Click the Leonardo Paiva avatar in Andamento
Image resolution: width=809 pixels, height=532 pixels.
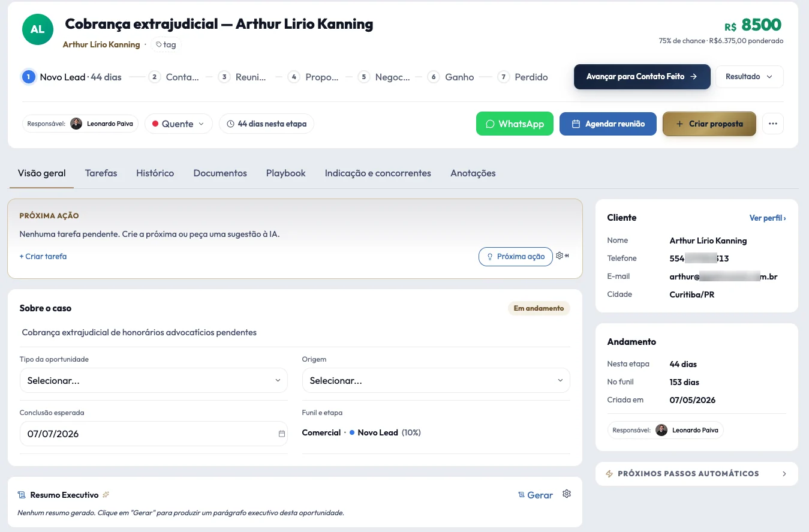pyautogui.click(x=661, y=430)
